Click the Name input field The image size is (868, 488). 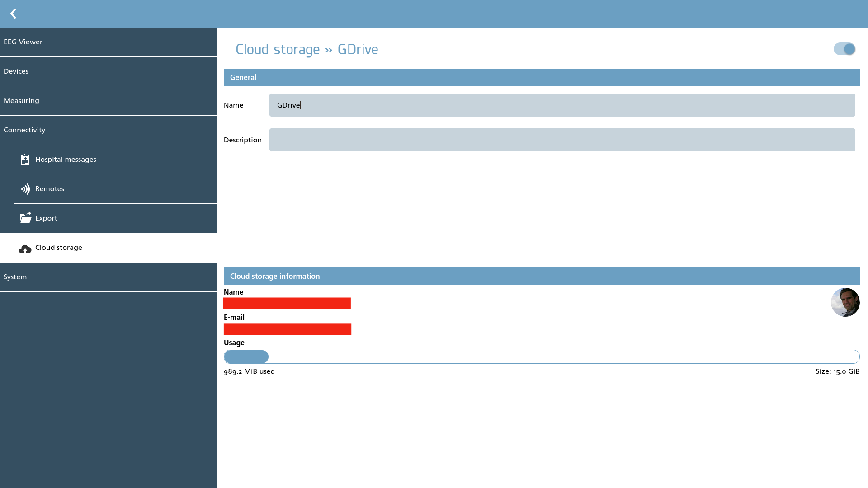click(x=562, y=105)
